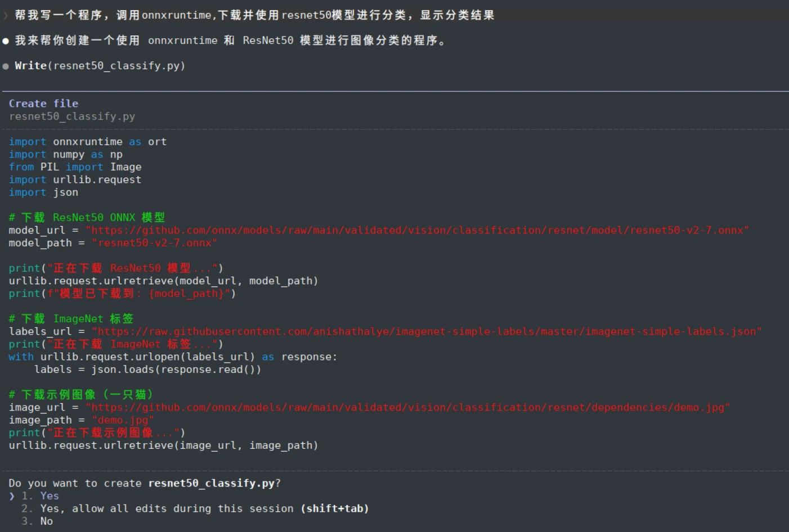Click the gray bullet before Write(resnet50_classify.py)
The width and height of the screenshot is (789, 532).
click(6, 66)
